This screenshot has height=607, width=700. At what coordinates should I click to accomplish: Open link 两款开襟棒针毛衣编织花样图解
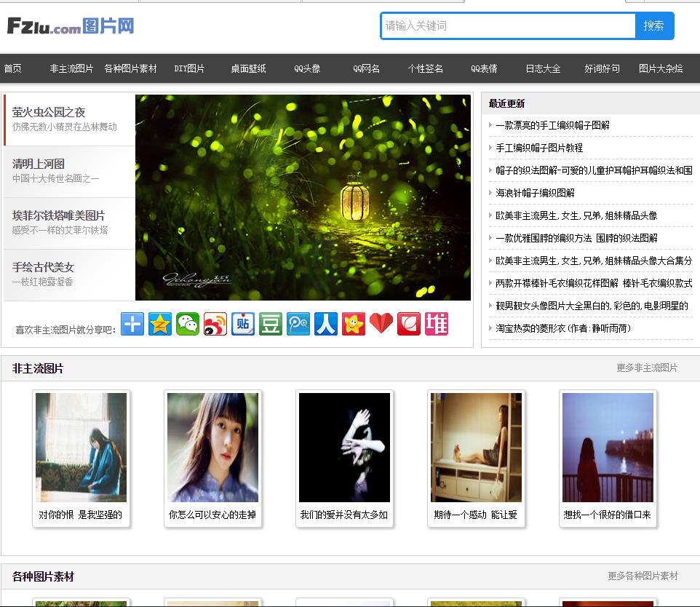594,283
